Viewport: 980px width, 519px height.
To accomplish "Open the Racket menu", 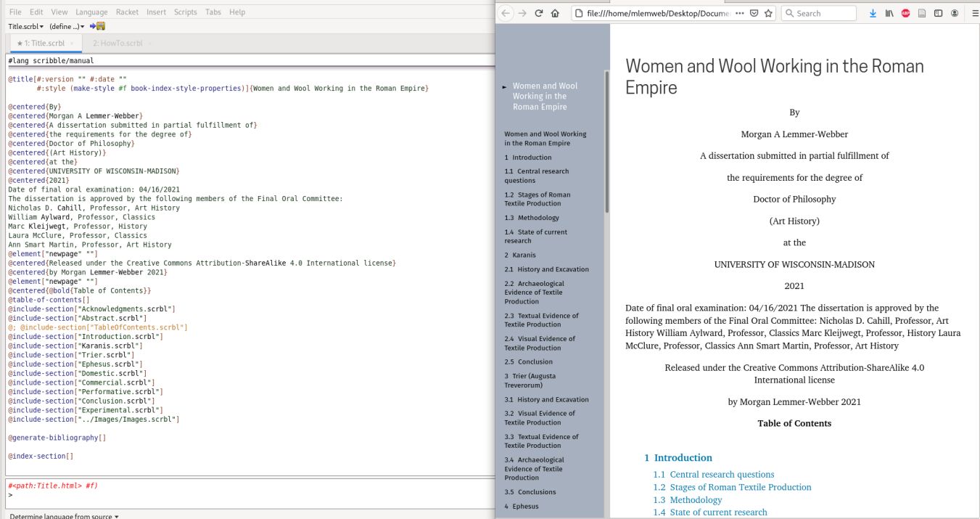I will 127,12.
